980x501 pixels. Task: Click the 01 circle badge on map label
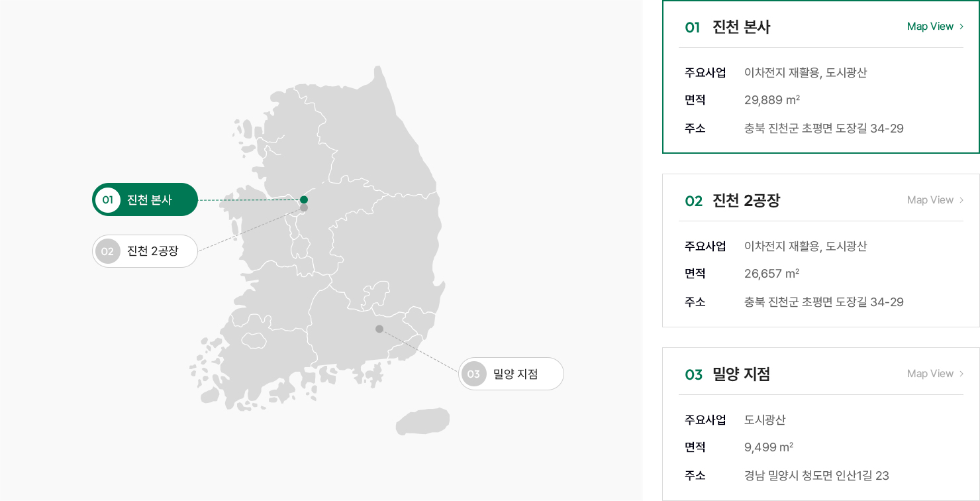pyautogui.click(x=108, y=199)
